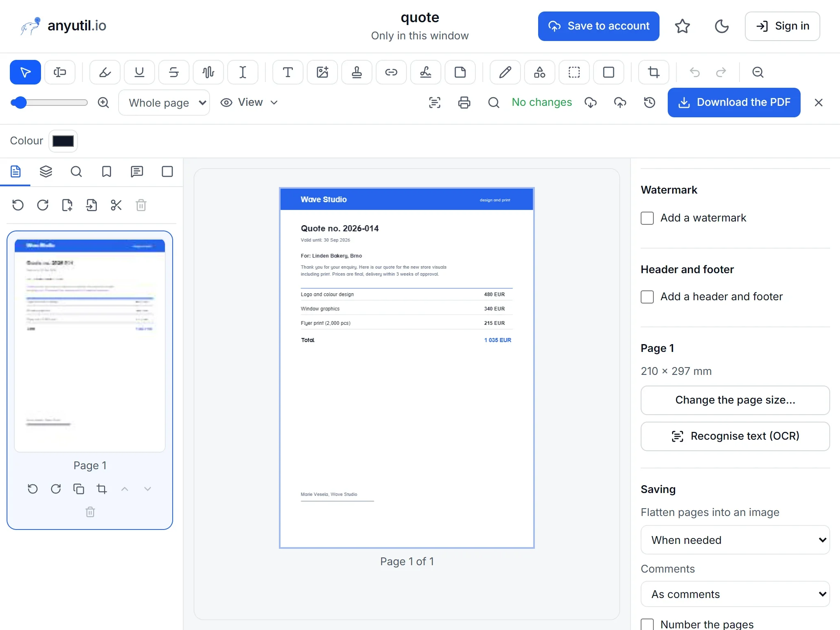The width and height of the screenshot is (840, 630).
Task: Click Change the page size...
Action: [735, 400]
